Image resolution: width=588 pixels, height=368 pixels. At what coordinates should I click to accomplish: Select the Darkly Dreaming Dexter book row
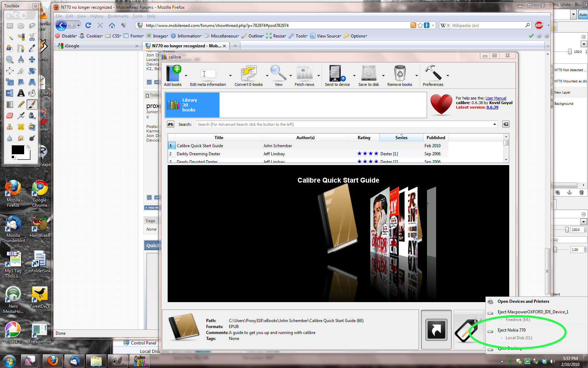point(308,154)
